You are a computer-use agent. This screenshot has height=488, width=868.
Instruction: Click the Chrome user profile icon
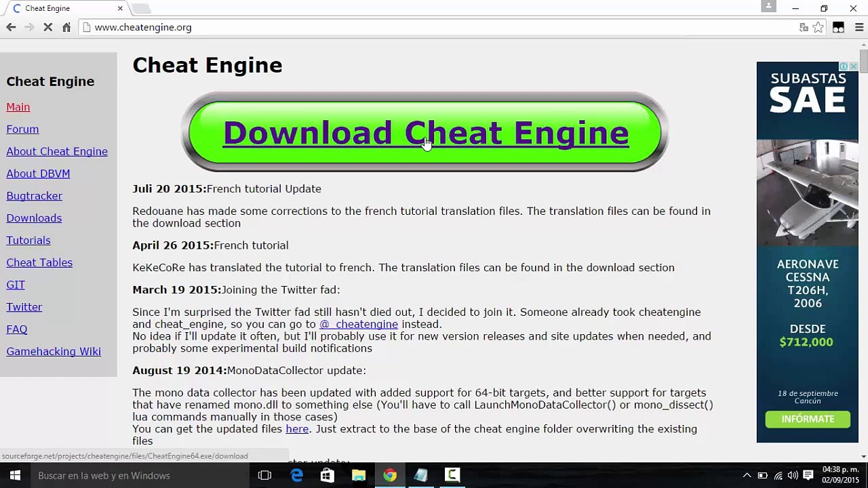(x=768, y=6)
